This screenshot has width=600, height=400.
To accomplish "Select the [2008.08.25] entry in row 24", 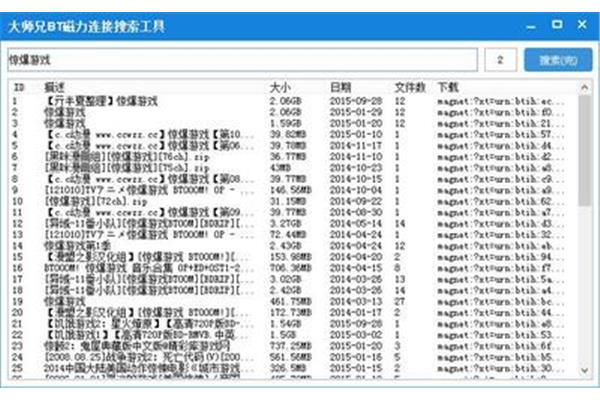I will pyautogui.click(x=149, y=357).
